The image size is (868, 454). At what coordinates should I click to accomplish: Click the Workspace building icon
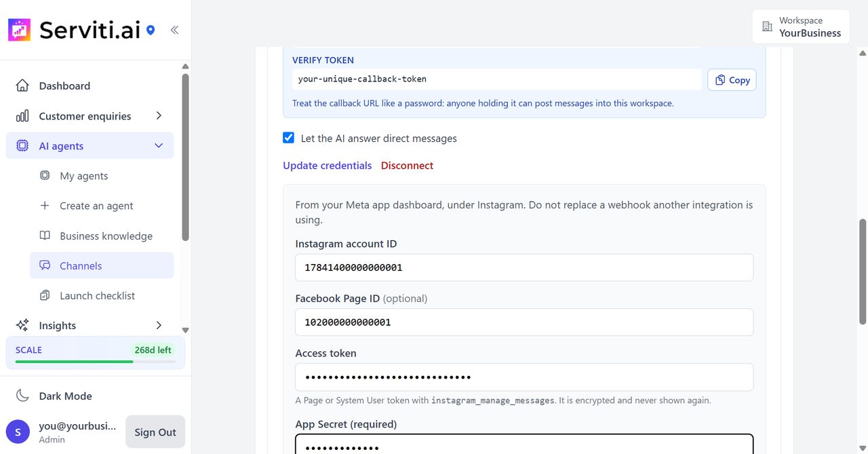[767, 26]
